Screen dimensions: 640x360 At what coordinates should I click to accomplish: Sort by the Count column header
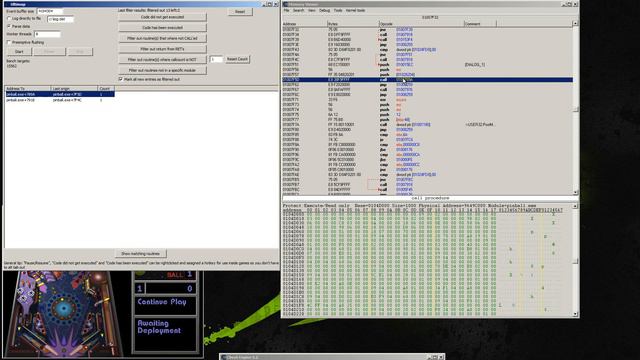tap(106, 89)
